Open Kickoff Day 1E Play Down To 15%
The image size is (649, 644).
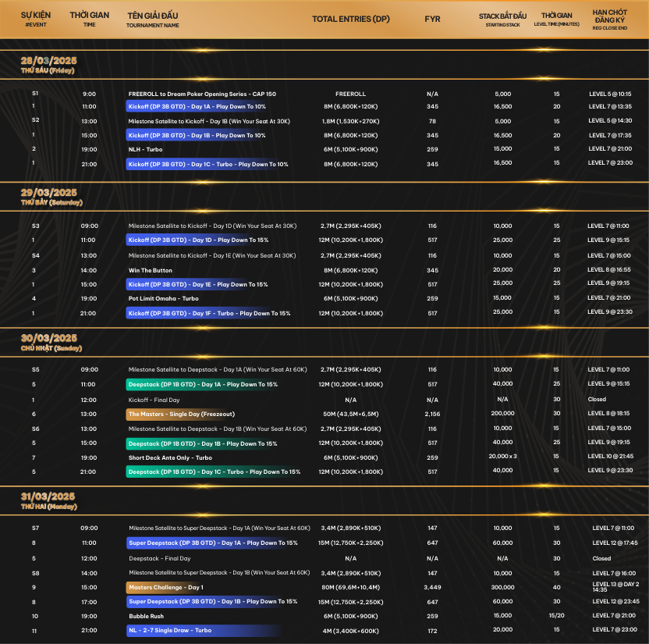pyautogui.click(x=198, y=284)
